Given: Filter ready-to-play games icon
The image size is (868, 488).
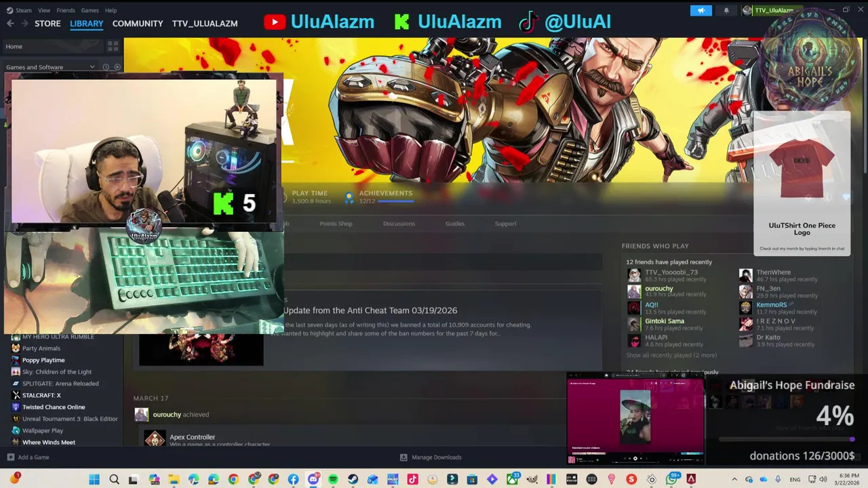Looking at the screenshot, I should (117, 67).
